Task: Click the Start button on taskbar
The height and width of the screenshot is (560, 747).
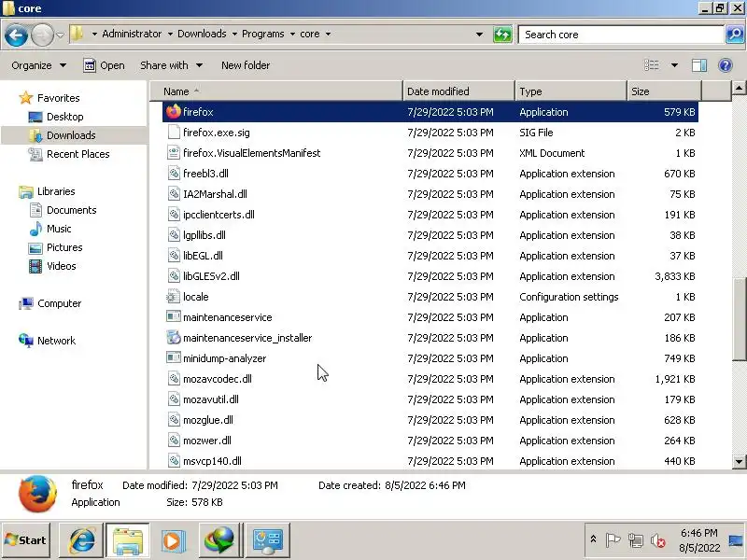Action: coord(26,540)
